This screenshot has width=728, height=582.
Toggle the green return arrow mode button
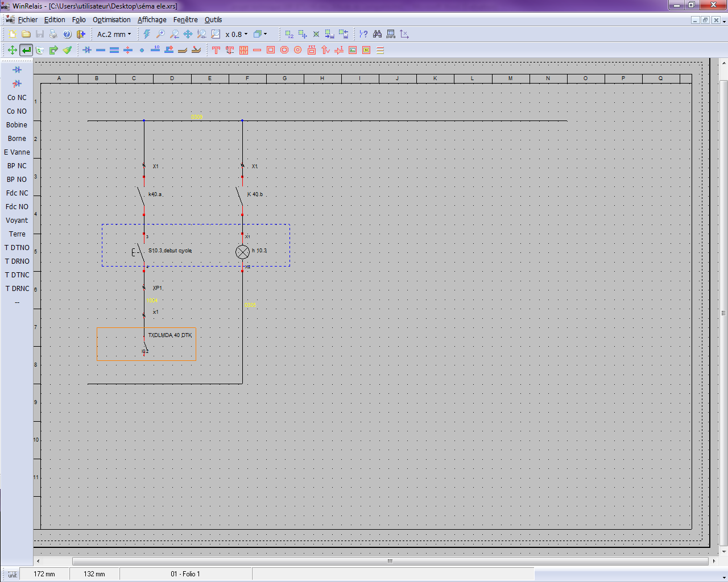point(26,50)
